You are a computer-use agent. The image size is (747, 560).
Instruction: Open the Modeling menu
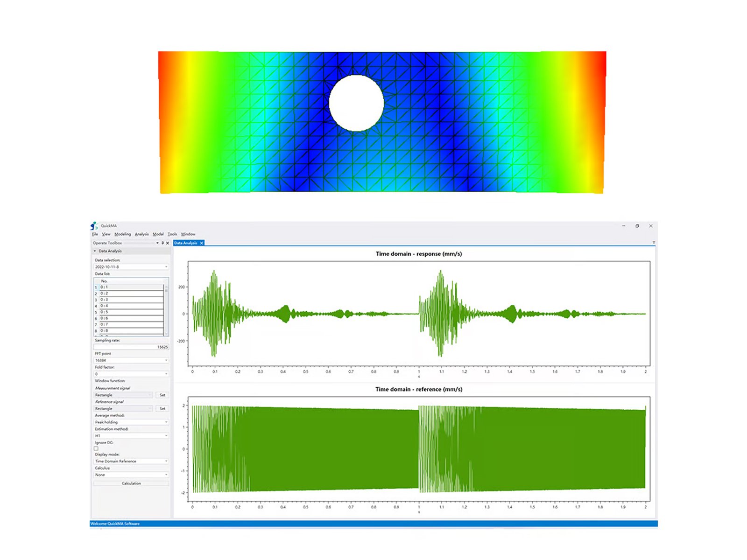[x=122, y=234]
